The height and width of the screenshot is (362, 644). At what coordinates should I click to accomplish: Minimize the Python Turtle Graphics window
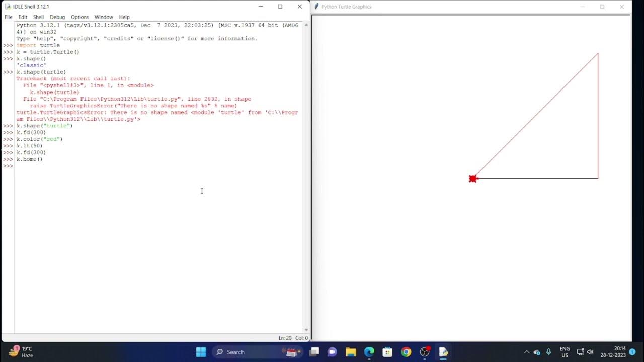click(x=583, y=7)
